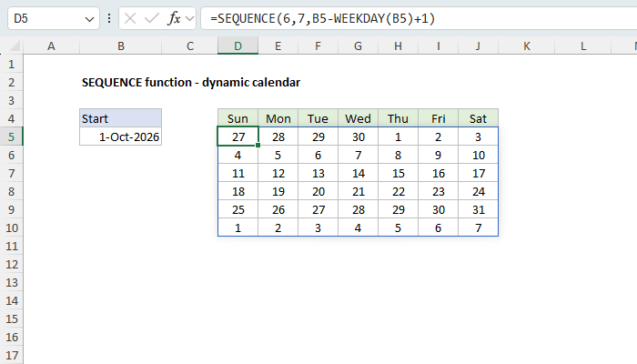Select column C header
This screenshot has height=364, width=637.
(189, 45)
